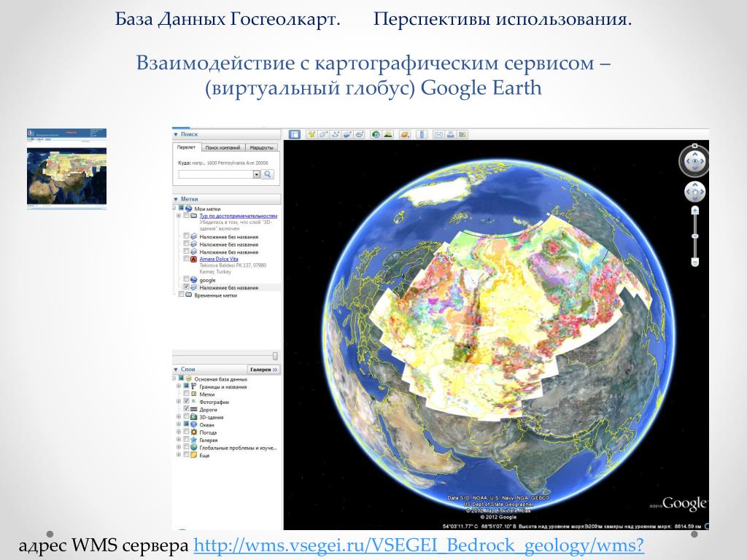
Task: Collapse the Поиск panel arrow
Action: [x=176, y=135]
